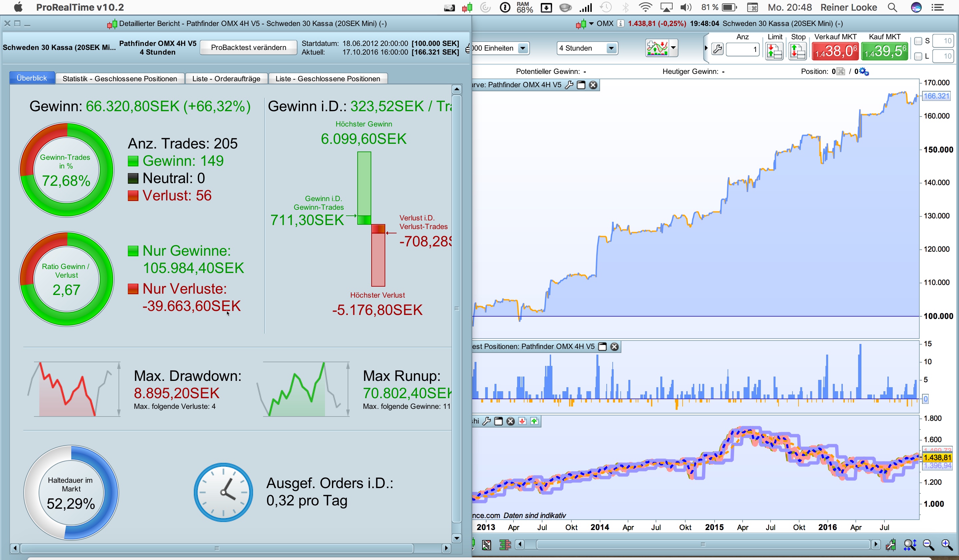Image resolution: width=959 pixels, height=560 pixels.
Task: Click the S stop distance field
Action: (x=943, y=41)
